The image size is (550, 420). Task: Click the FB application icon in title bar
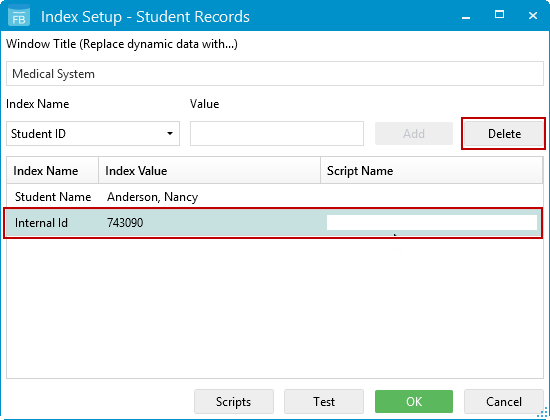point(19,16)
